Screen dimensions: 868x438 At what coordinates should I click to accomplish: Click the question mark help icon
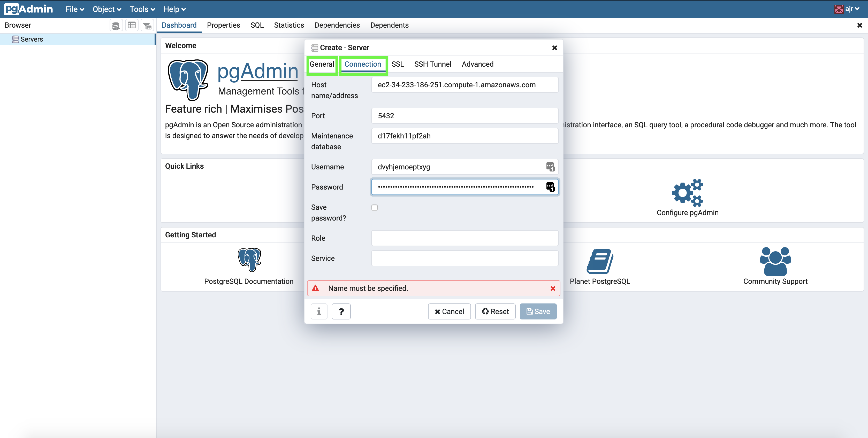pos(341,311)
